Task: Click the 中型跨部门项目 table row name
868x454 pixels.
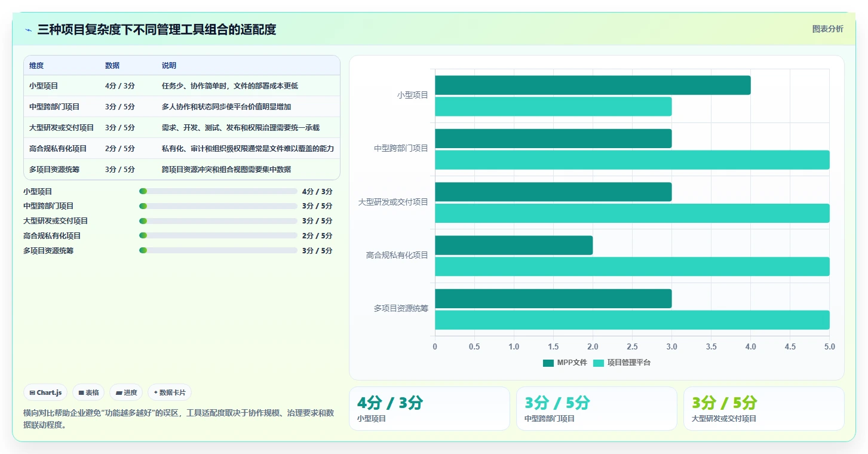Action: pyautogui.click(x=54, y=107)
